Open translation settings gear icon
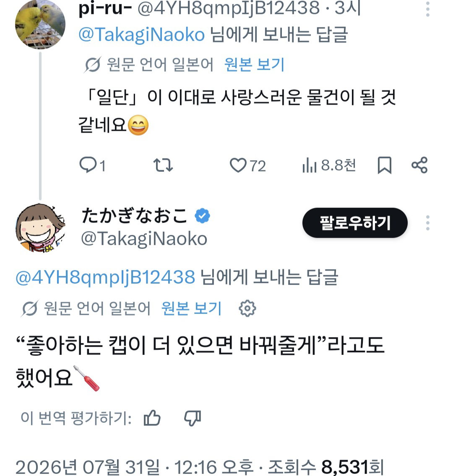This screenshot has width=453, height=476. [247, 308]
